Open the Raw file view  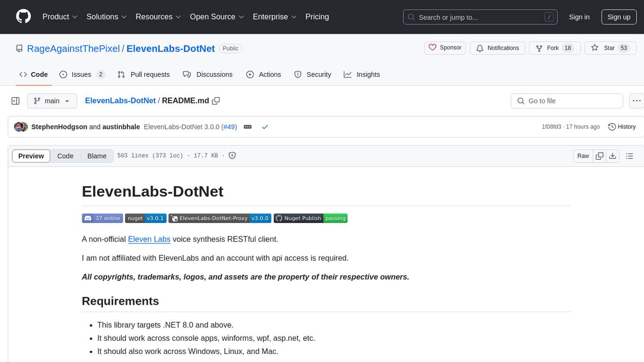click(x=583, y=156)
